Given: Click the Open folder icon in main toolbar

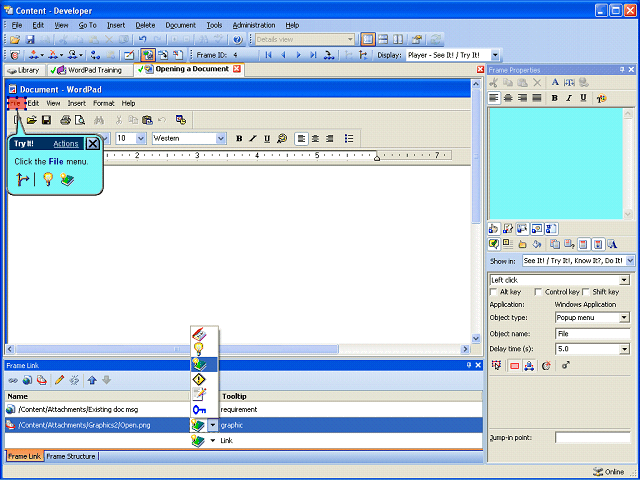Looking at the screenshot, I should point(15,40).
